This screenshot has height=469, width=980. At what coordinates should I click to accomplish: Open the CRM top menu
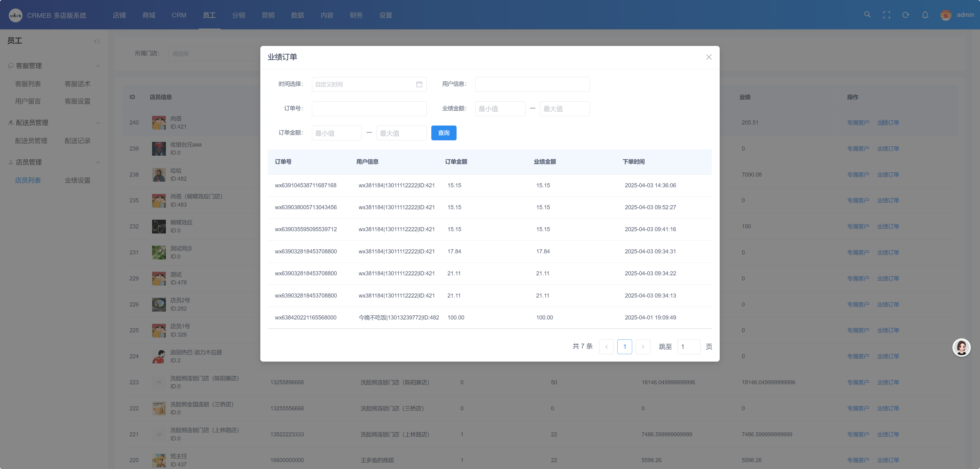click(179, 15)
